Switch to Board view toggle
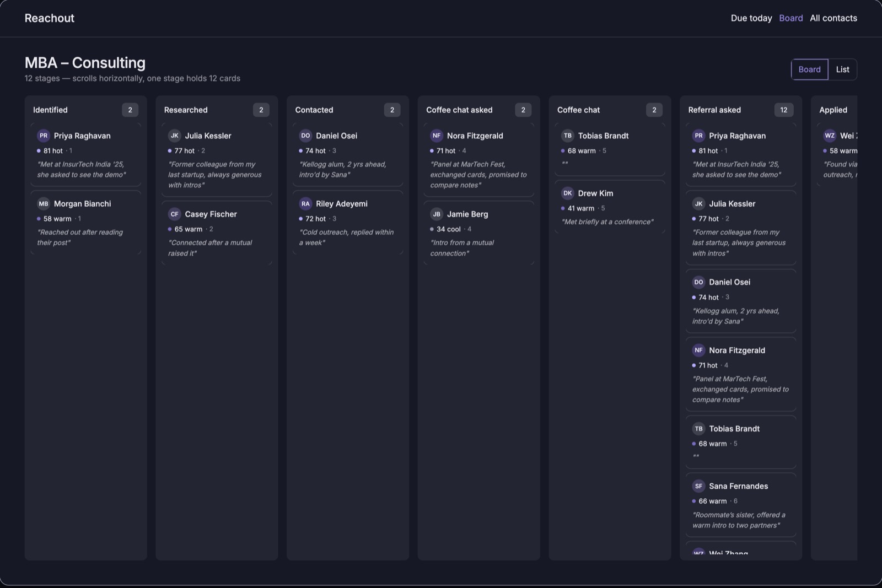 click(809, 69)
